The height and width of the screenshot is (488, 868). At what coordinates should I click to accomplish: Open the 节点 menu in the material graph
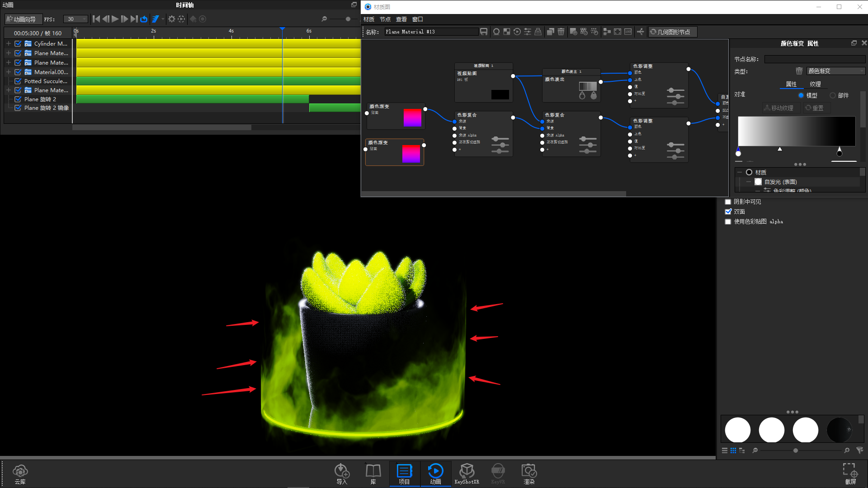pos(385,19)
